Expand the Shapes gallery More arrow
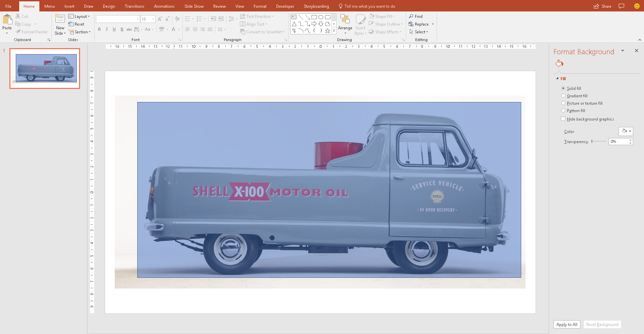 [334, 31]
